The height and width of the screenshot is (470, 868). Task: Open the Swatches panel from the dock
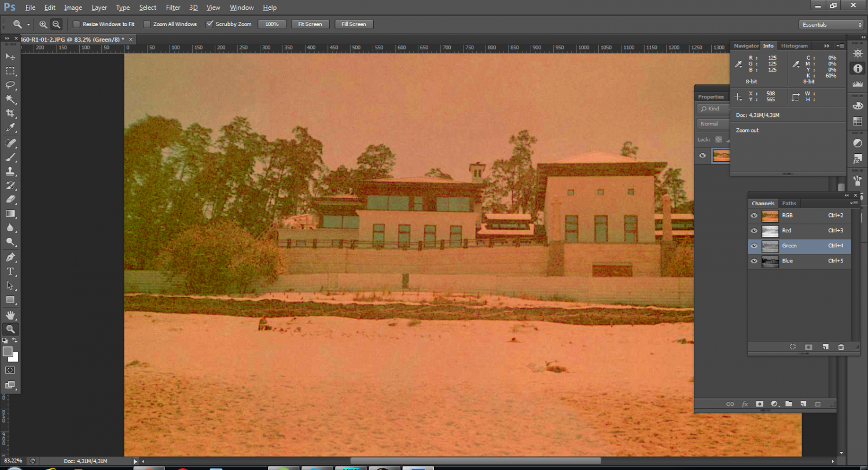858,121
